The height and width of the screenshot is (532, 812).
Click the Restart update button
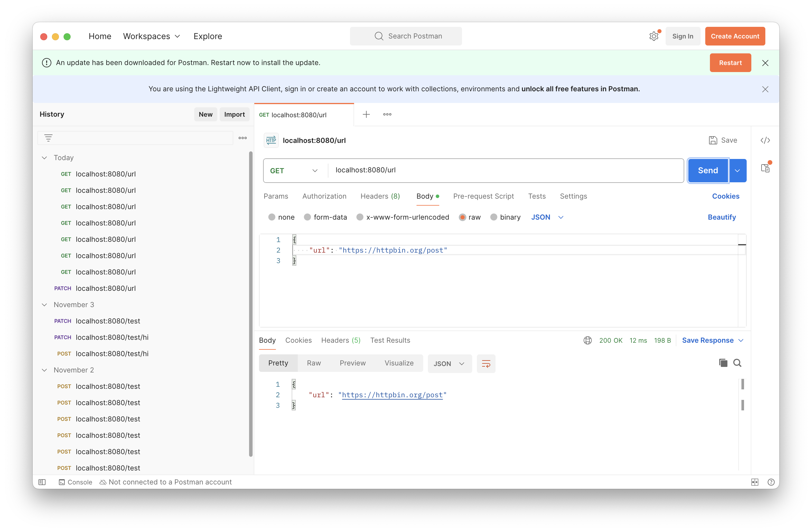tap(730, 63)
